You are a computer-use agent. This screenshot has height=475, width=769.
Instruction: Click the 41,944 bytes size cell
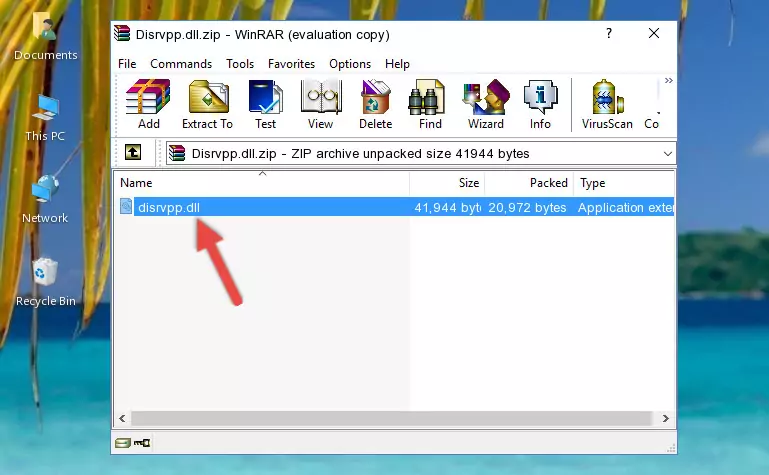(447, 207)
